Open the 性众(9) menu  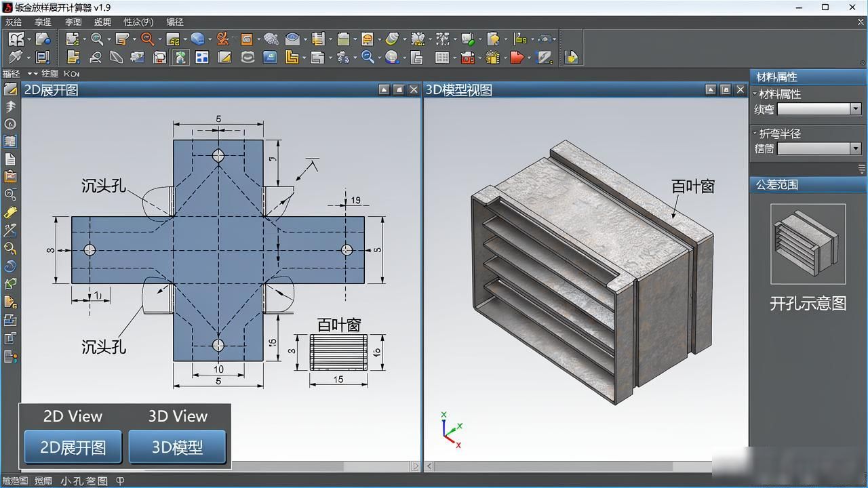point(138,22)
